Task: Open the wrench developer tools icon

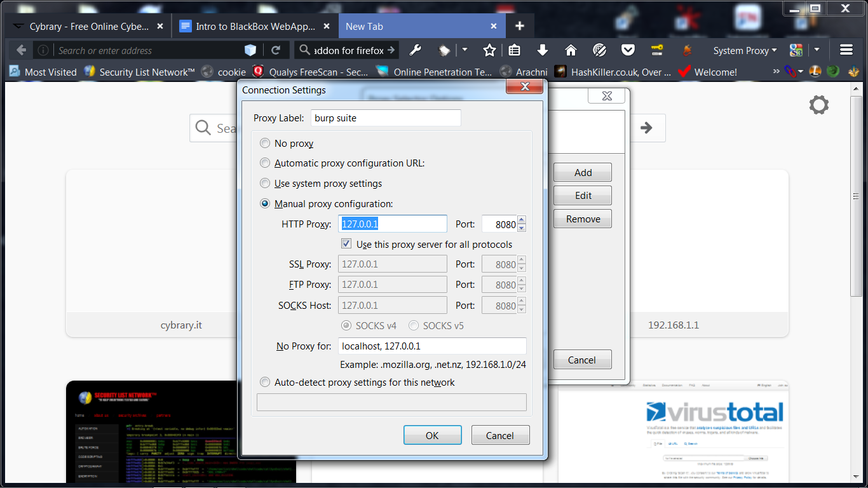Action: tap(415, 50)
